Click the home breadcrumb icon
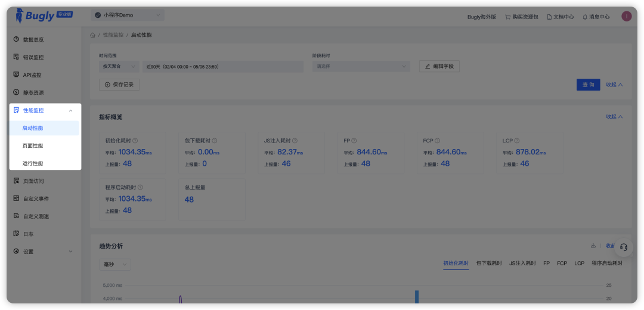This screenshot has width=644, height=310. 93,35
